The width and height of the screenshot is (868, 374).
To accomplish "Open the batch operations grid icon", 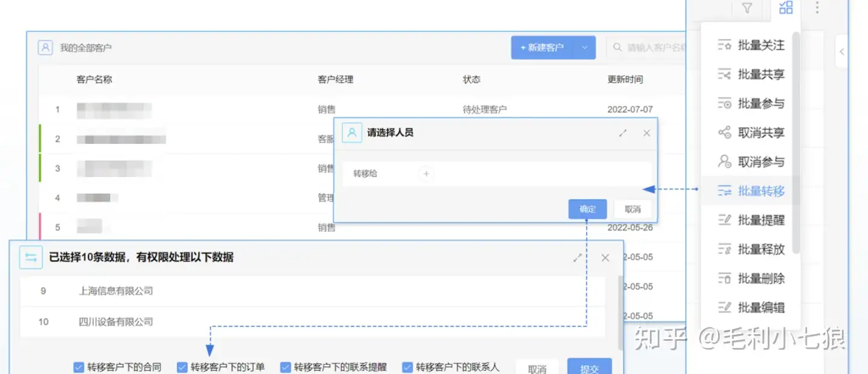I will [785, 7].
